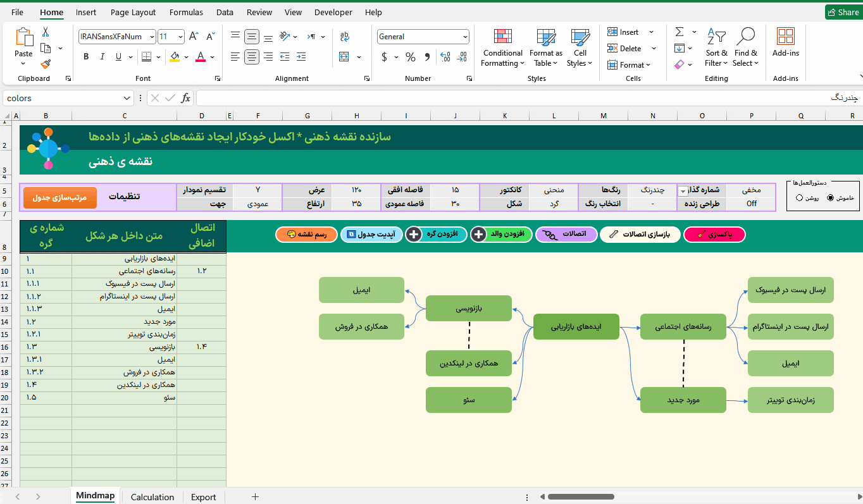Add a new sheet with plus icon
Viewport: 863px width, 504px height.
255,497
